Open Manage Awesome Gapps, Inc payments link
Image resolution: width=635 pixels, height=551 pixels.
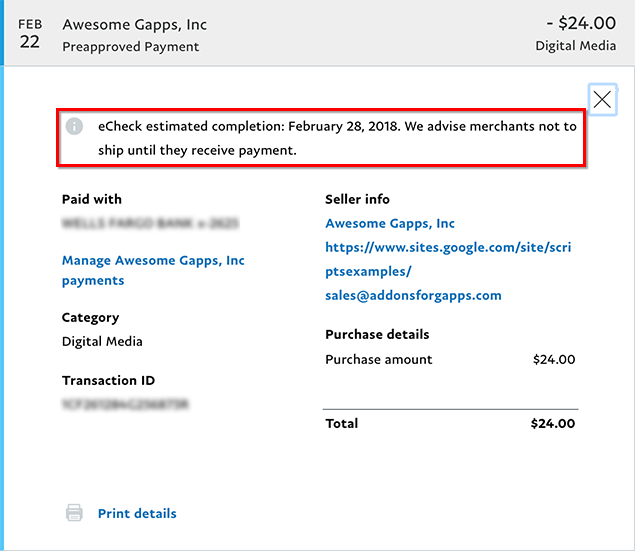click(153, 270)
